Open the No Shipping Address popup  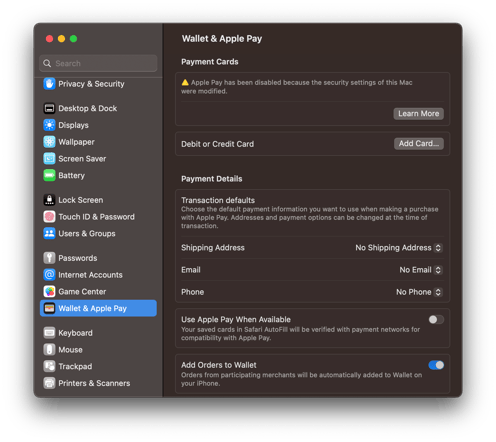point(399,248)
